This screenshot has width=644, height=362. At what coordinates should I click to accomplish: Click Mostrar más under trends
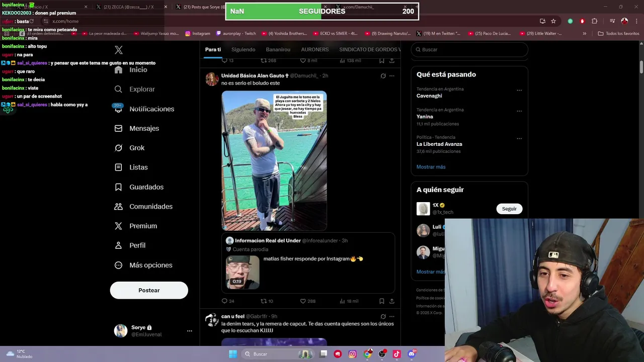tap(431, 167)
